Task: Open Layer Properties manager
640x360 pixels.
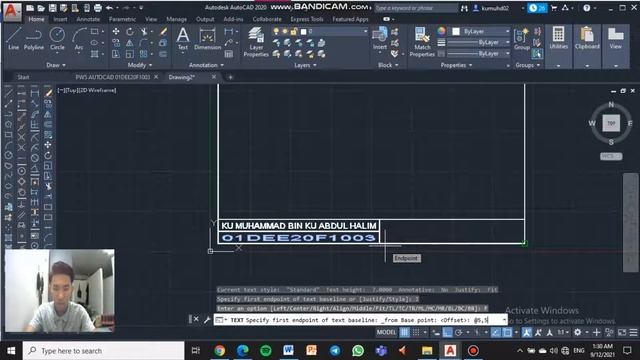Action: click(x=256, y=42)
